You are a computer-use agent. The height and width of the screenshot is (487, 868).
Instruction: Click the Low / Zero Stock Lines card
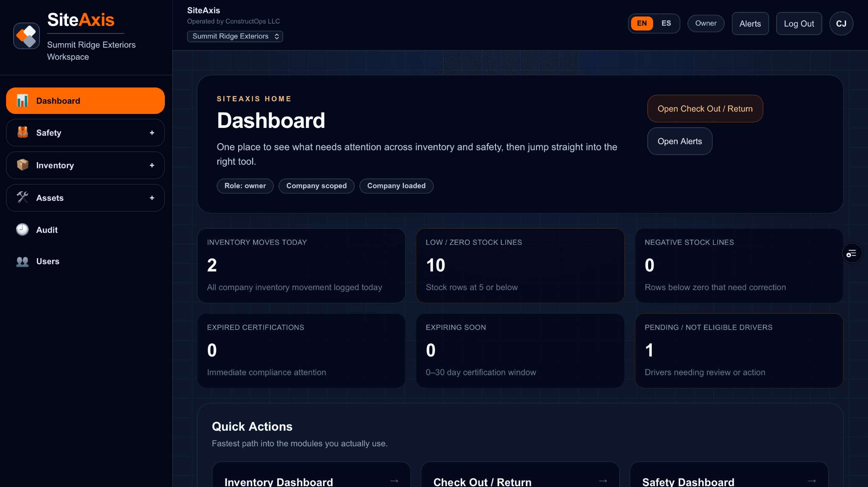520,266
